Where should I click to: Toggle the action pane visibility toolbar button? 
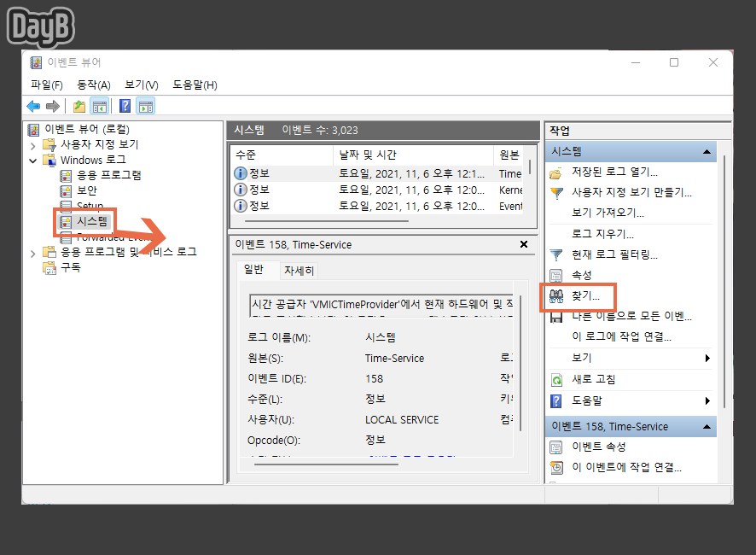click(147, 105)
